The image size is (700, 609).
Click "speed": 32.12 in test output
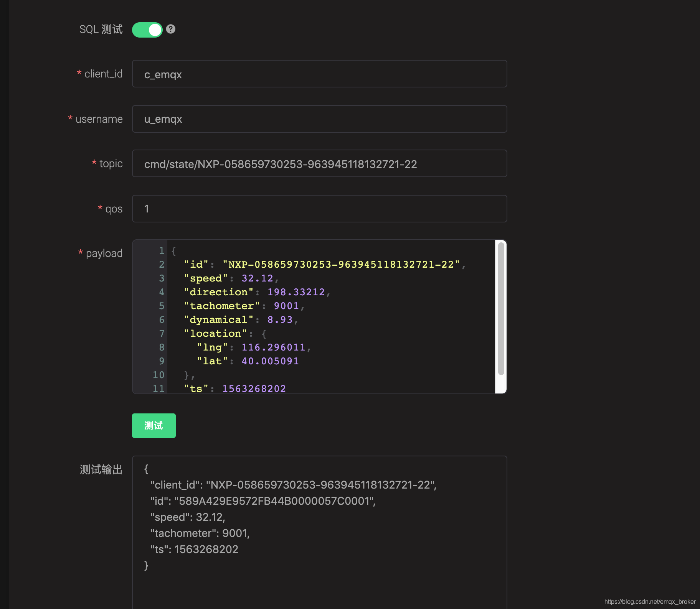point(188,517)
